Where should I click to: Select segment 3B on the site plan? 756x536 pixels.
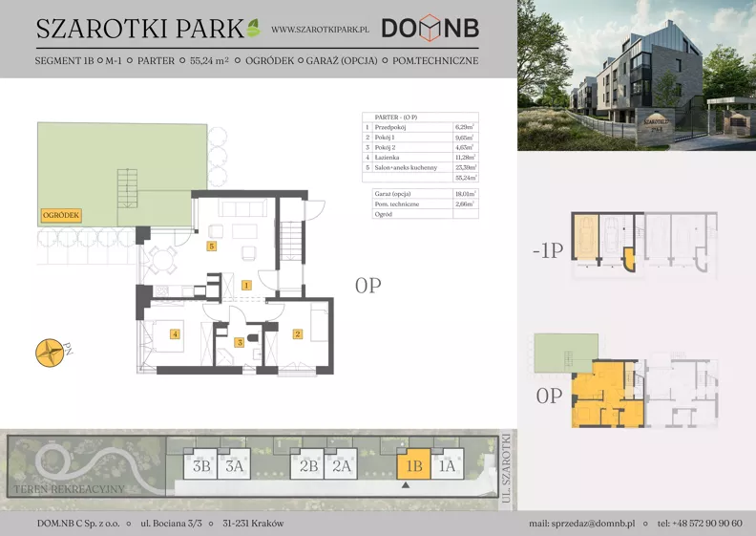click(200, 464)
